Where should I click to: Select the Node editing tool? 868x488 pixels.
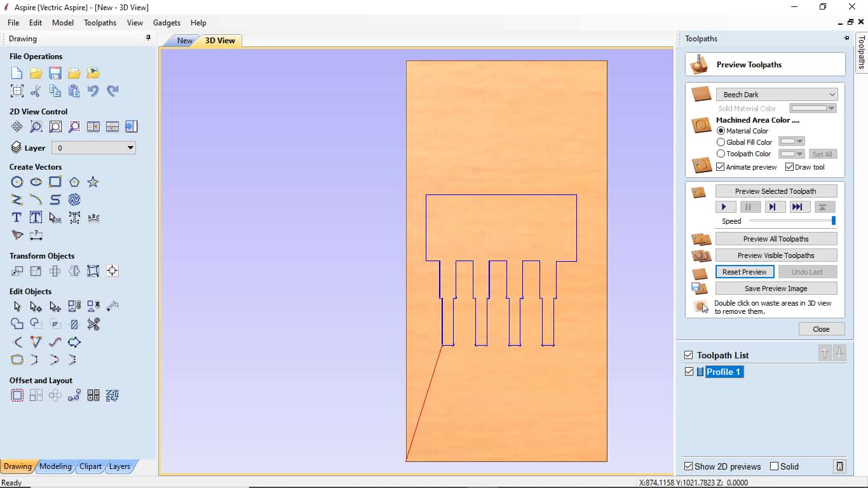(36, 306)
